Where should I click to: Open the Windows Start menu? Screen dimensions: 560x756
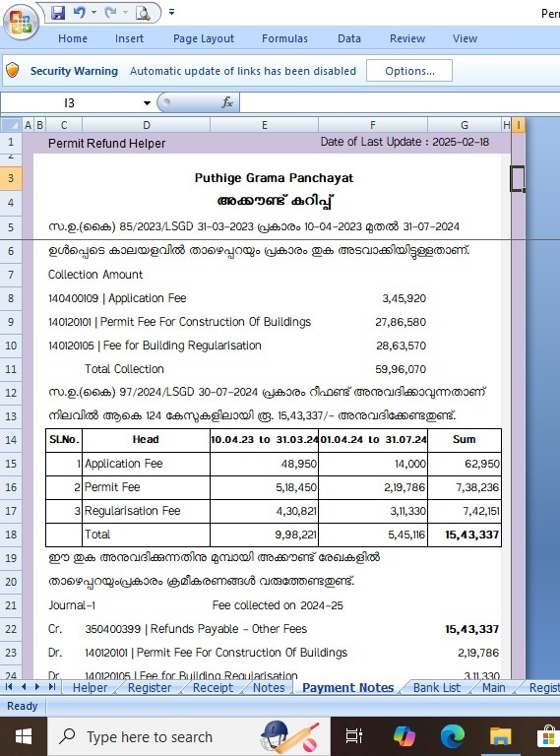[24, 736]
